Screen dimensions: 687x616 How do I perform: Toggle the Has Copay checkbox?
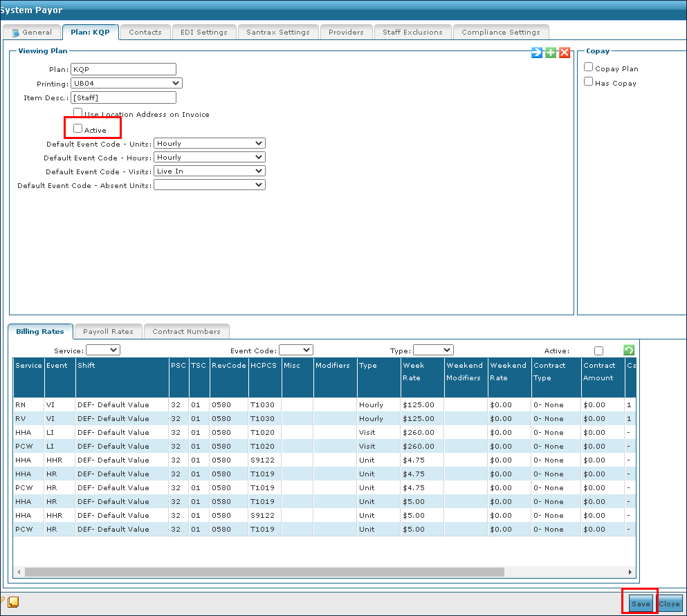589,82
